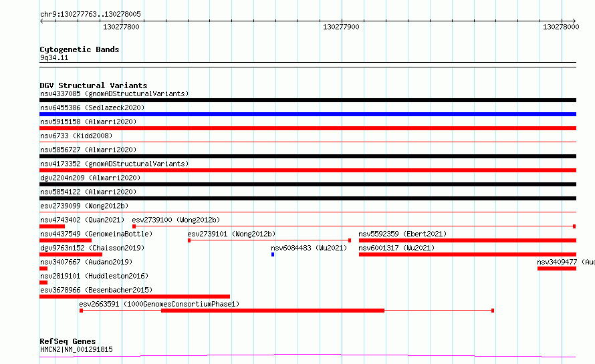Click nsv3407667 Audano2019 variant label
Screen dimensions: 595x364
tap(86, 262)
